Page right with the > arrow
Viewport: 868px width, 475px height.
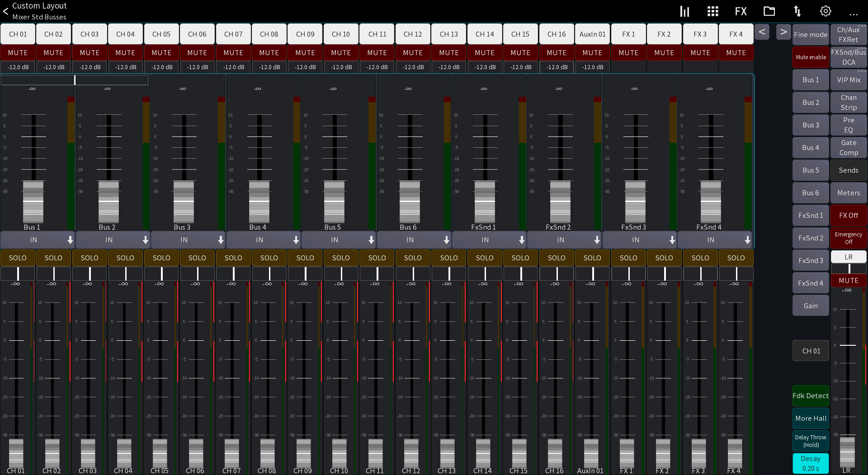point(783,32)
